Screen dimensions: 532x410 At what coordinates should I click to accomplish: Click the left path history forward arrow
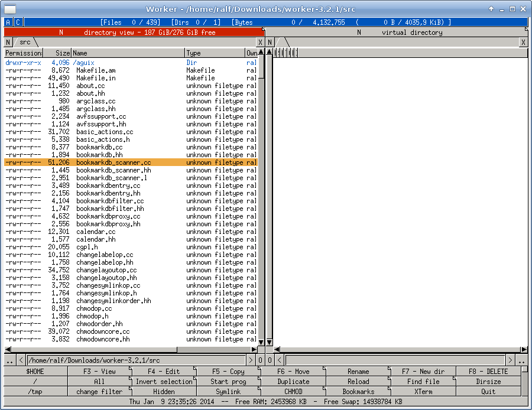click(251, 360)
